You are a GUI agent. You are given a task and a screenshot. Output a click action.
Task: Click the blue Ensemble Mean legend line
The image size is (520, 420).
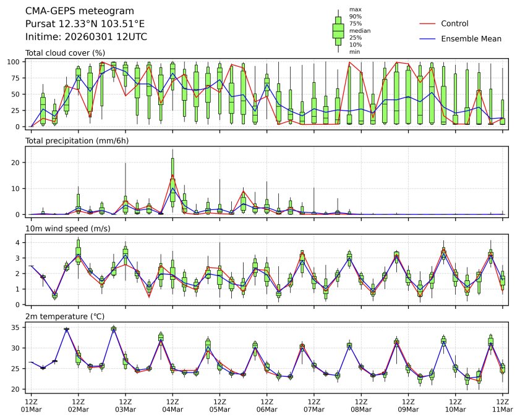pos(428,39)
